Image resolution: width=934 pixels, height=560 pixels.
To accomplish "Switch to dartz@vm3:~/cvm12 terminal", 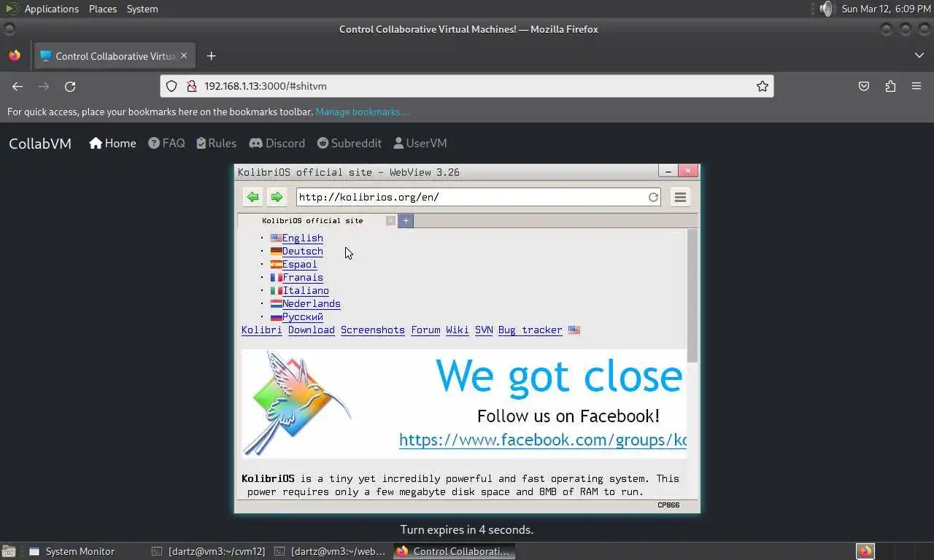I will [x=208, y=551].
